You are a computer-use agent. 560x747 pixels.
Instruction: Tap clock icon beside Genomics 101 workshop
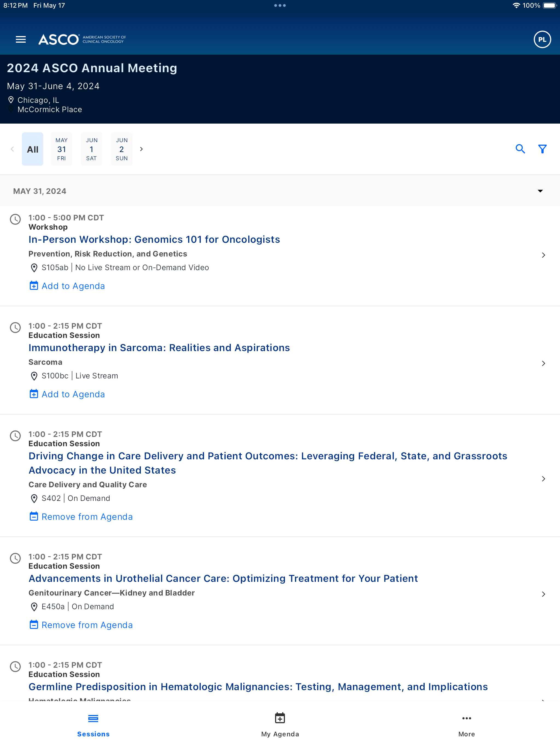[x=15, y=219]
